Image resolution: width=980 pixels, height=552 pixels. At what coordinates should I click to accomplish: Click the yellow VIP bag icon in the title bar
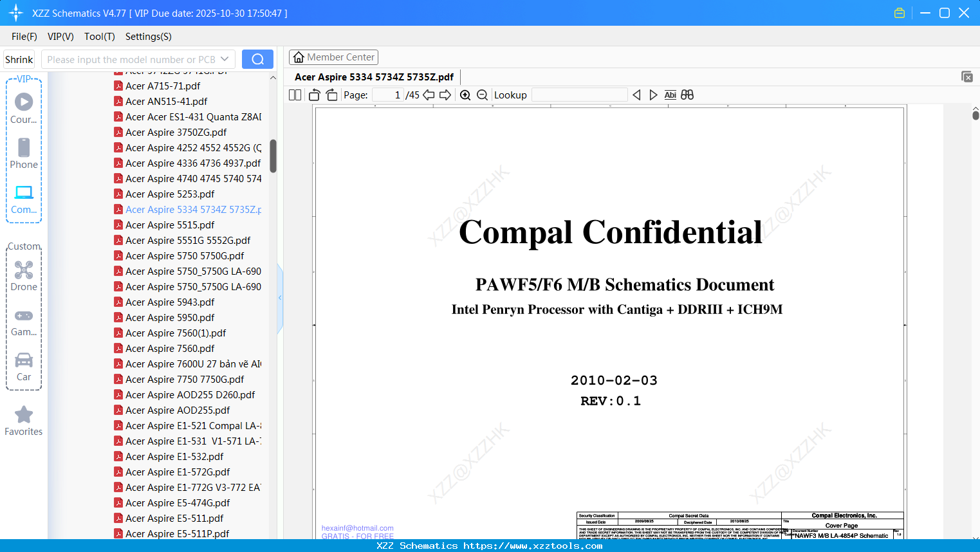(900, 13)
